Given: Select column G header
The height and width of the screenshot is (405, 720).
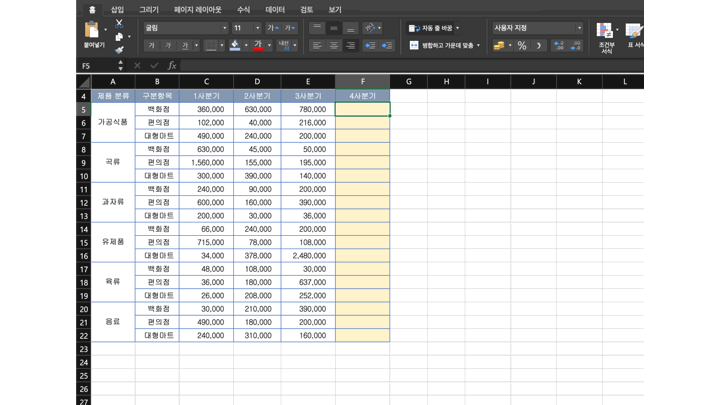Looking at the screenshot, I should 408,82.
